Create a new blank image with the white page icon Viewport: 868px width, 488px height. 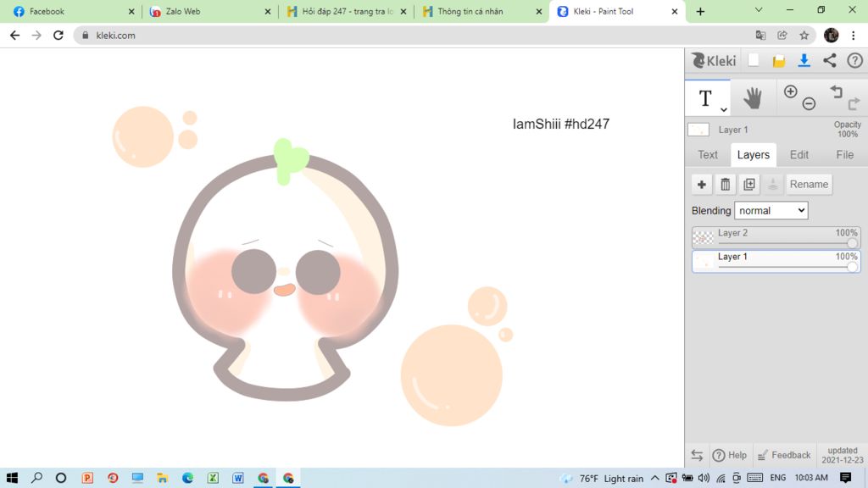(x=754, y=60)
